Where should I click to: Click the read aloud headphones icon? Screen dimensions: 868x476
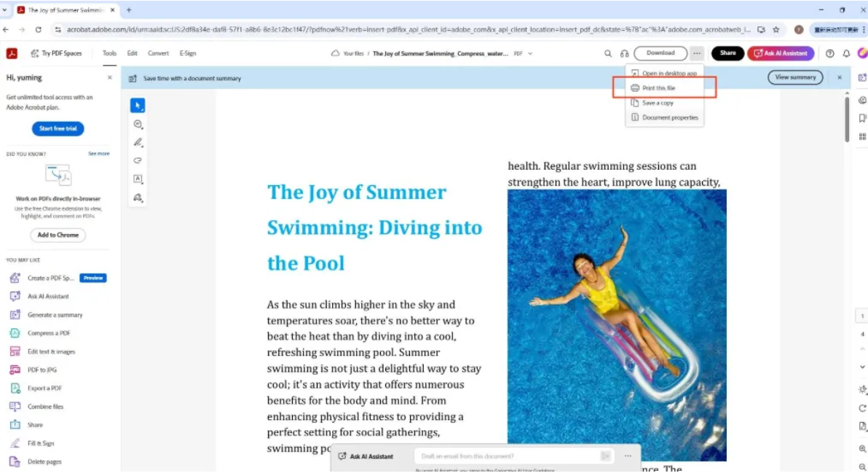(625, 53)
